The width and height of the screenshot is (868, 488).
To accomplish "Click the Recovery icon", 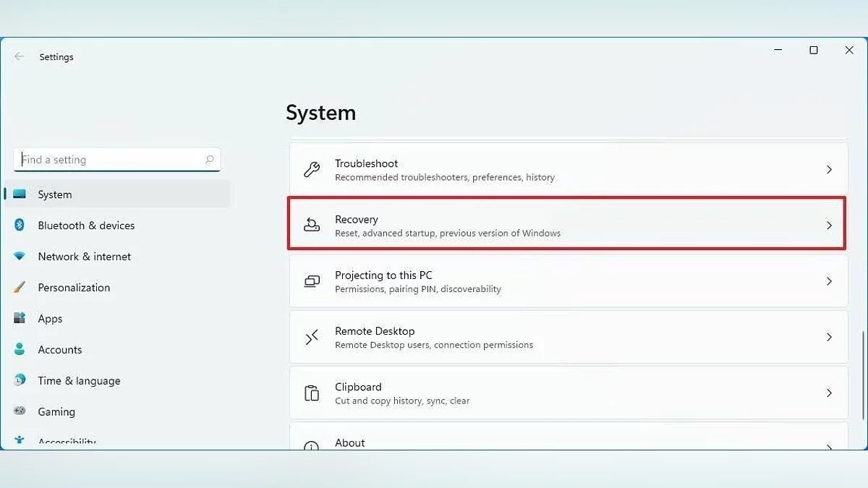I will pos(312,226).
